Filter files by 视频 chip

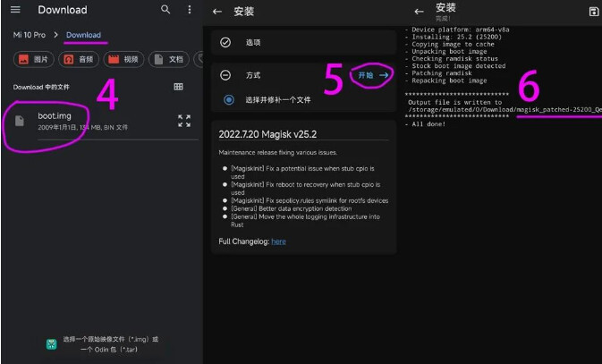[123, 60]
